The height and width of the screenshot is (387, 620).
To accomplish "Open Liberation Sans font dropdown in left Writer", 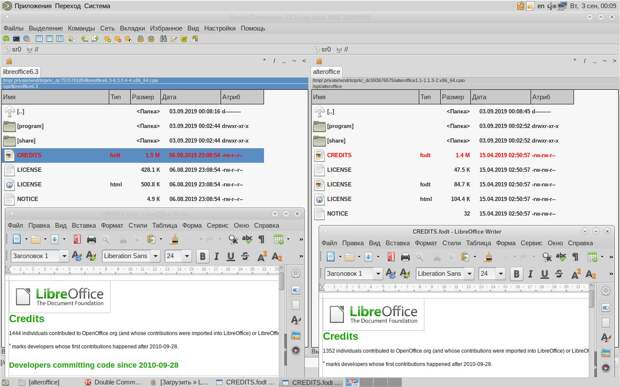I will coord(155,256).
